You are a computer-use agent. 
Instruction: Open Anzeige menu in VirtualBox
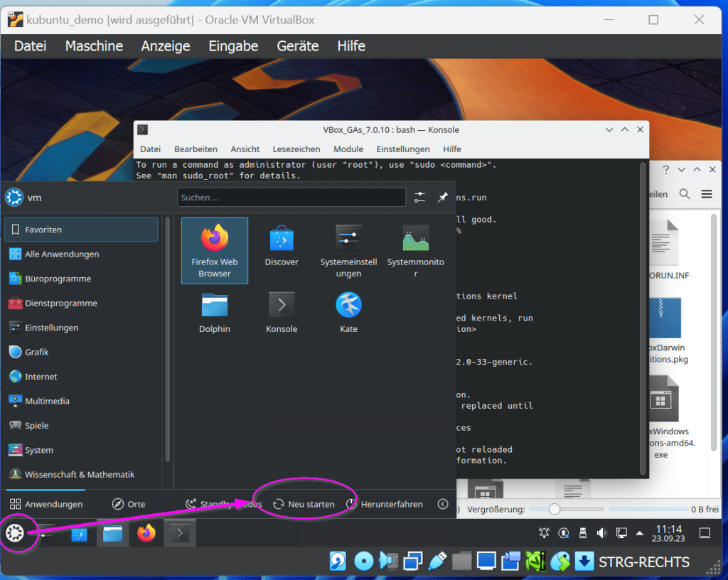(x=166, y=46)
